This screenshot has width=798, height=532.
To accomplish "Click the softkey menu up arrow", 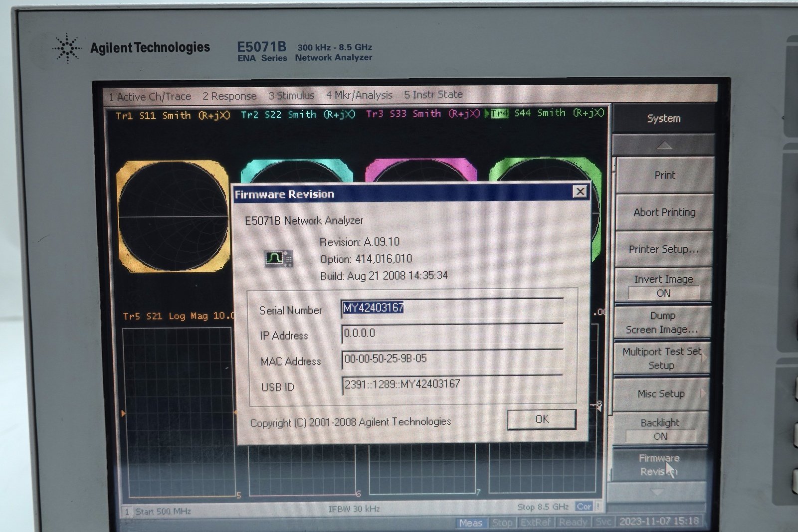I will click(x=664, y=146).
